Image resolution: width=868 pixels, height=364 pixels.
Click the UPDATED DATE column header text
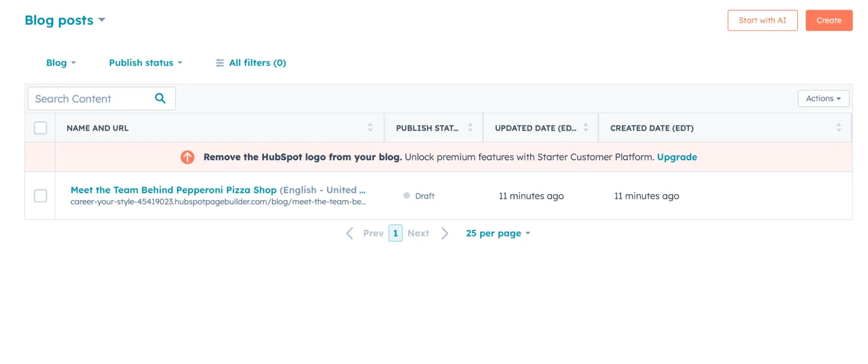[x=536, y=128]
